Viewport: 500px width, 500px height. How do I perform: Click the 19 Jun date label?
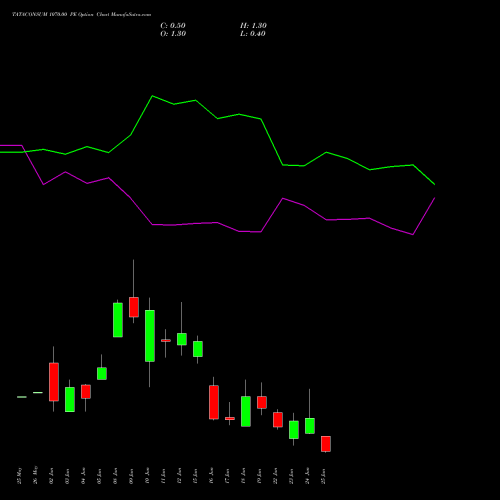point(260,476)
